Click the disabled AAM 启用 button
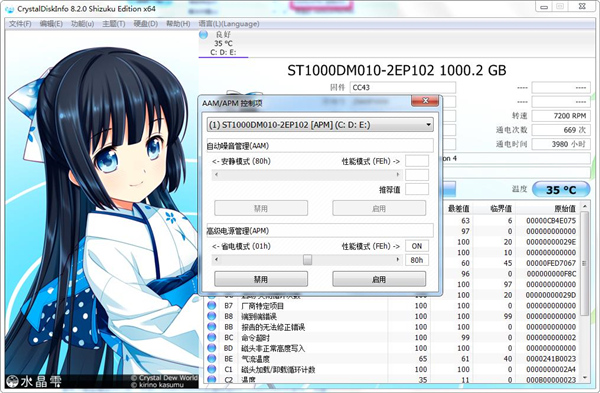The height and width of the screenshot is (393, 600). pos(379,208)
